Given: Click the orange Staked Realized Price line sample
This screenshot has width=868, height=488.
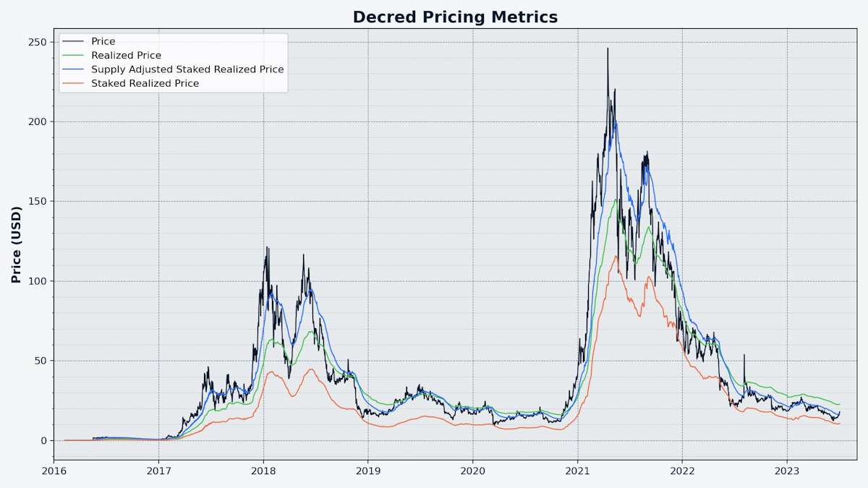Looking at the screenshot, I should 76,83.
